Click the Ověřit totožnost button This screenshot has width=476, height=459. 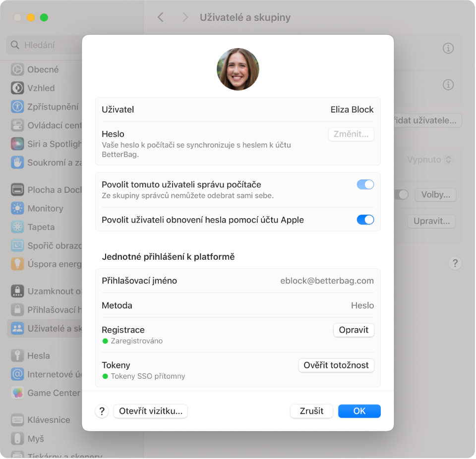(336, 365)
